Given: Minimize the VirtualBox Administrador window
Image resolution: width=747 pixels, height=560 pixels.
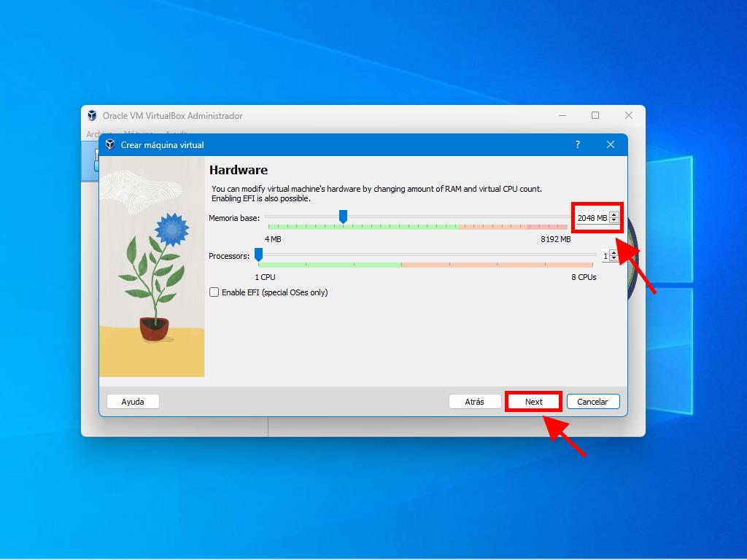Looking at the screenshot, I should pyautogui.click(x=562, y=115).
